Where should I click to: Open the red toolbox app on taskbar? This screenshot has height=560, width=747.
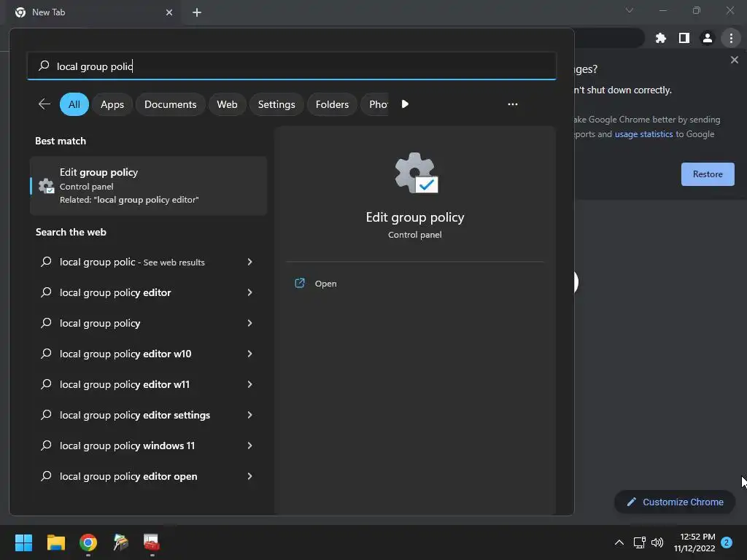coord(152,542)
